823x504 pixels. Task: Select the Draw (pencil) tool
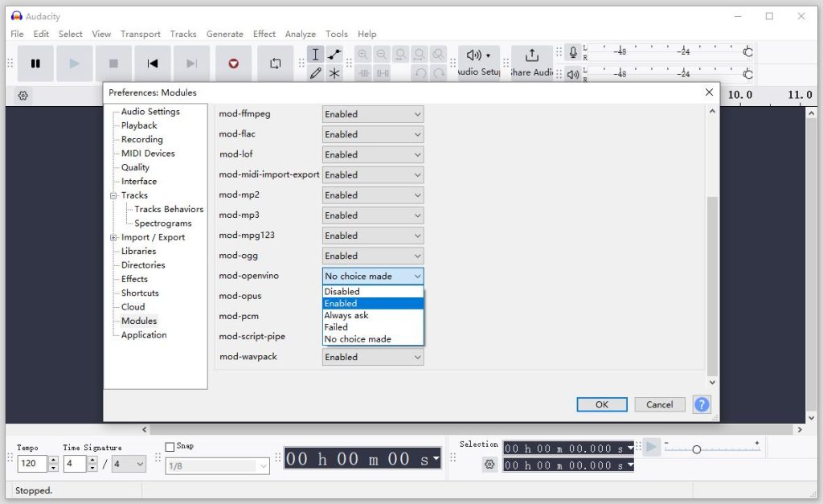click(315, 73)
